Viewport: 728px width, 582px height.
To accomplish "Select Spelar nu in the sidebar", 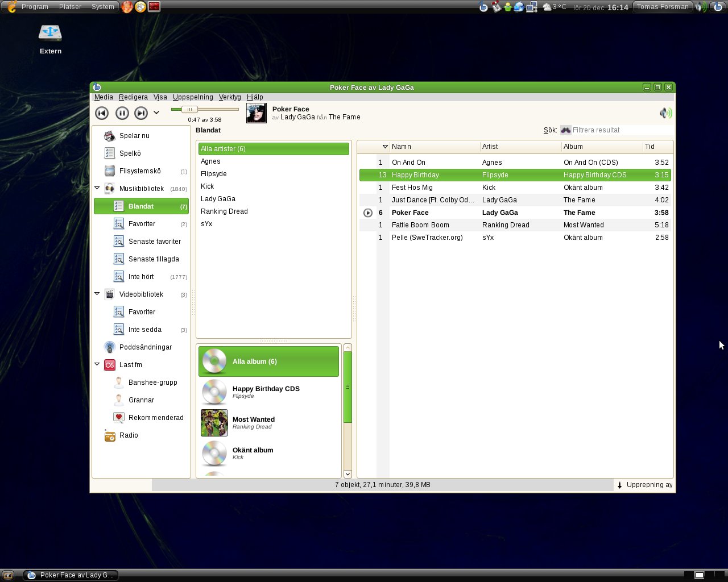I will [141, 136].
